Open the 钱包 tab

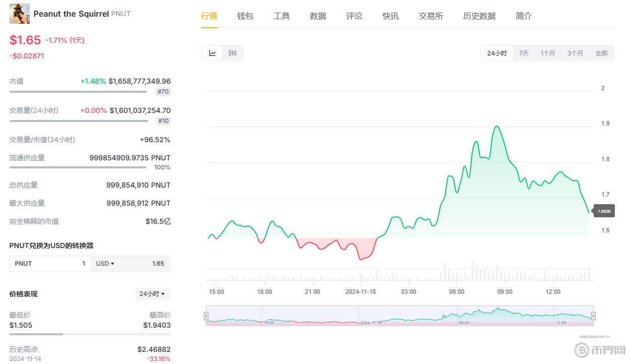coord(245,16)
